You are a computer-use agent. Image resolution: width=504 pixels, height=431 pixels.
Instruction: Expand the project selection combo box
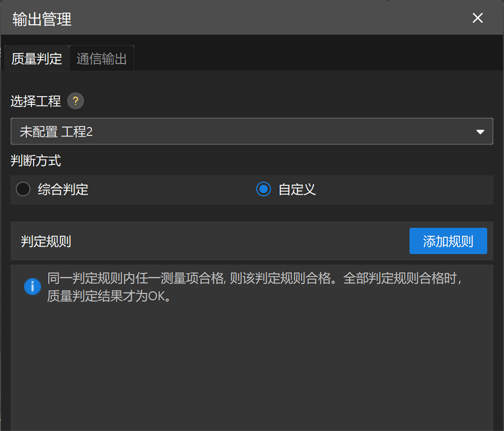pos(251,131)
